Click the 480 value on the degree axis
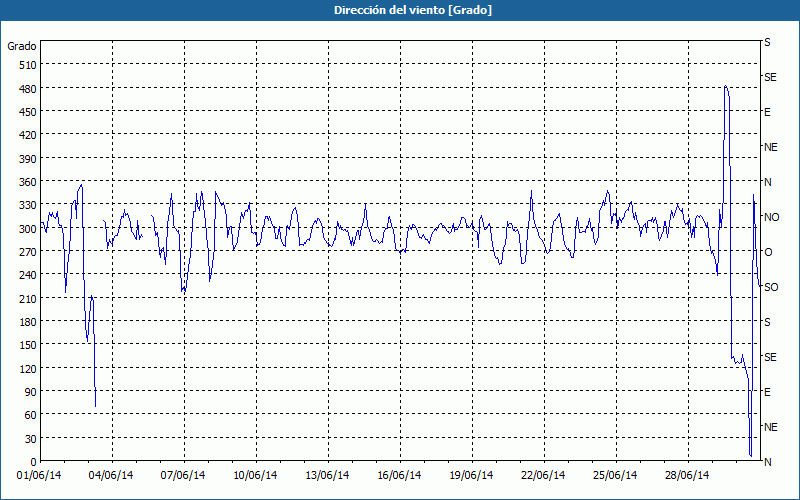The image size is (800, 500). tap(29, 89)
